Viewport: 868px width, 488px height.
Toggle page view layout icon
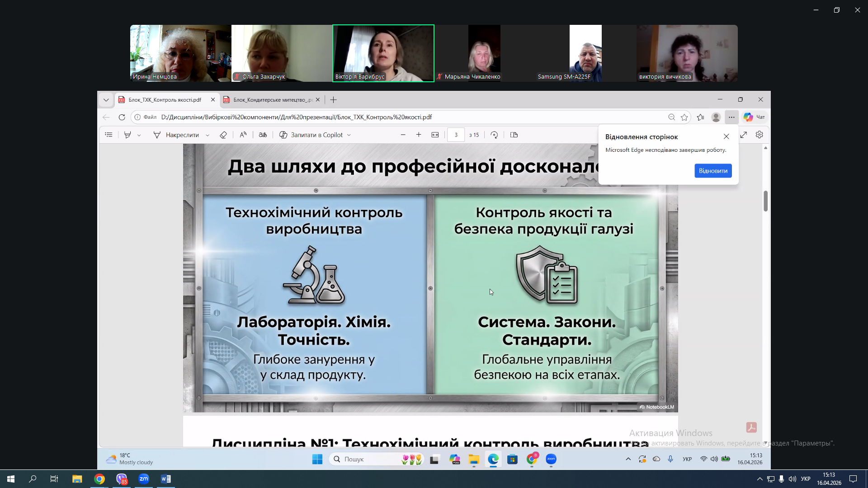pyautogui.click(x=514, y=135)
